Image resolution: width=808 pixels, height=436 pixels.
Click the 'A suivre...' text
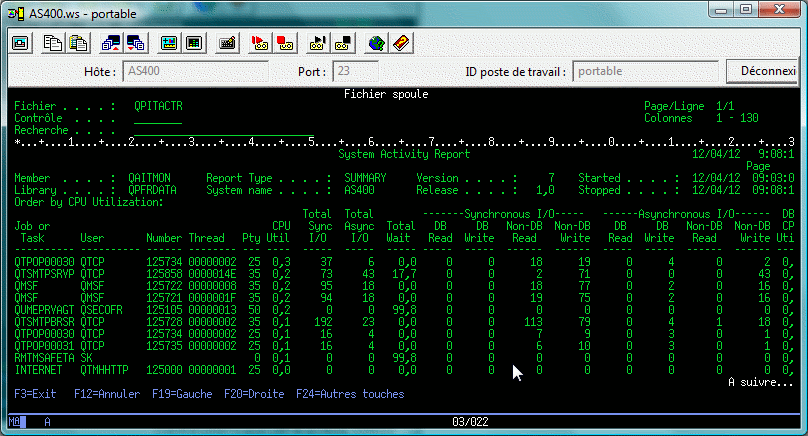761,382
